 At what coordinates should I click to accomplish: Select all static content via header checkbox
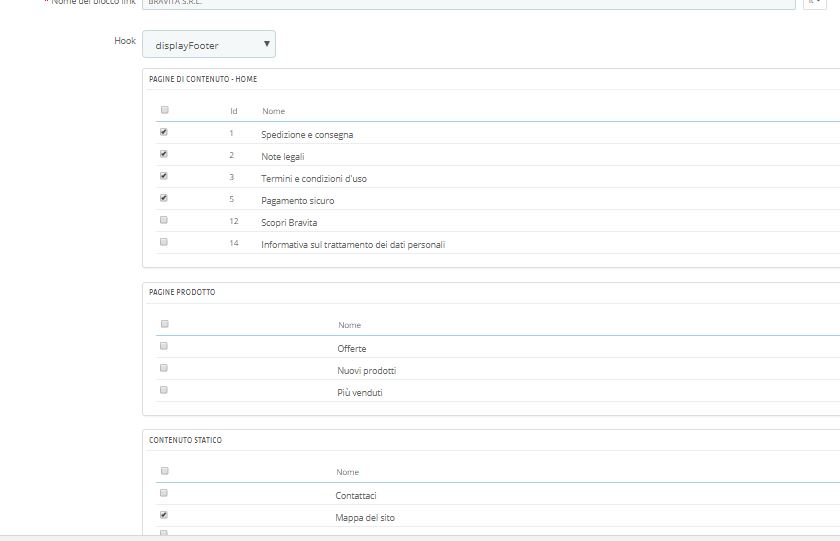pos(164,471)
